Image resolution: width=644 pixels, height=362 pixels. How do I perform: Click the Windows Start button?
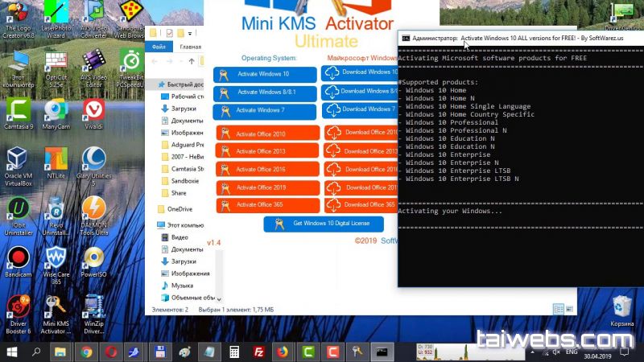pyautogui.click(x=11, y=352)
